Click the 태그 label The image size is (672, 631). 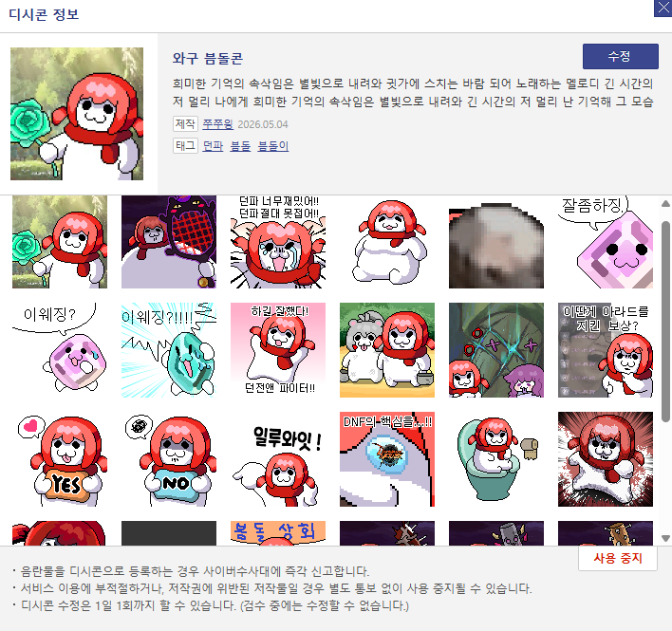pos(185,145)
